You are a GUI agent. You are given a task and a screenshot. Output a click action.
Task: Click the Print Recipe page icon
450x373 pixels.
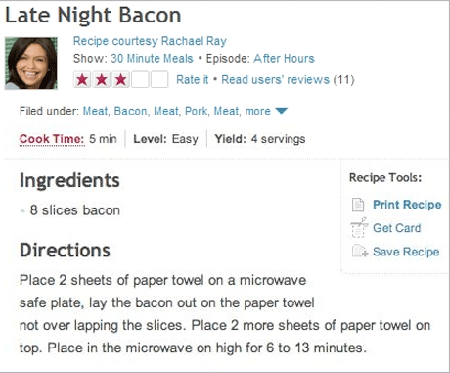(x=358, y=204)
